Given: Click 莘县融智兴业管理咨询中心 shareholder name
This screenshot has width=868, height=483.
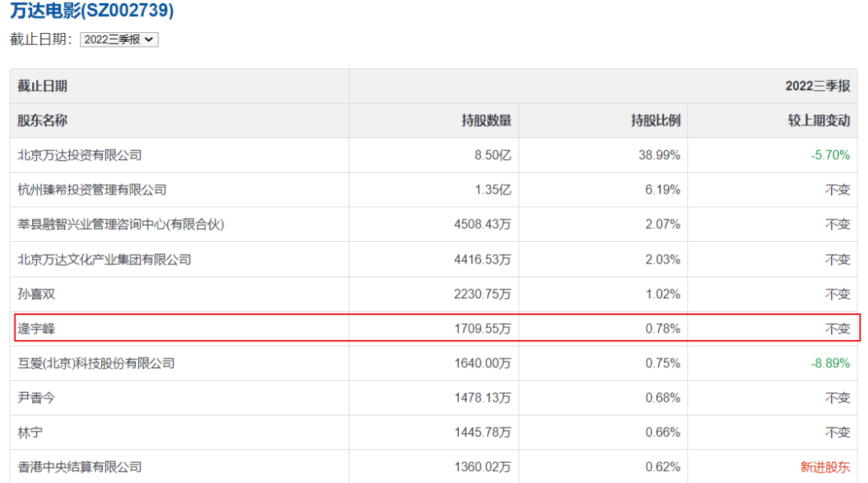Looking at the screenshot, I should [121, 224].
